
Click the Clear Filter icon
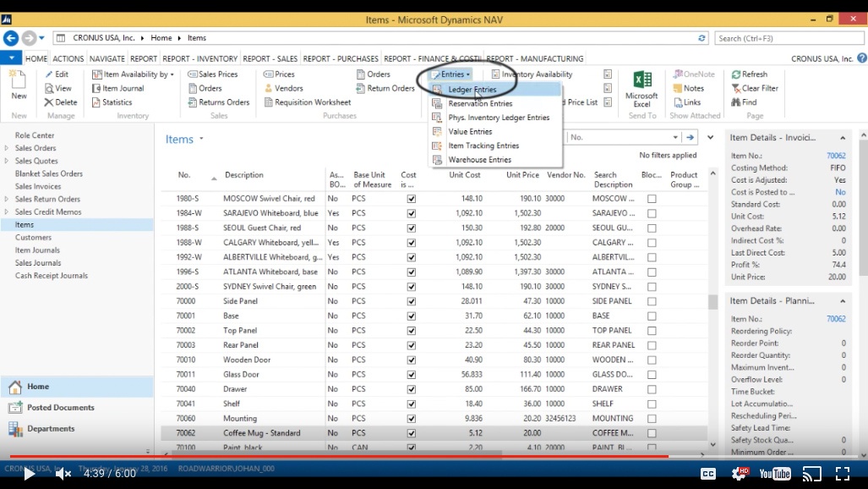coord(735,88)
